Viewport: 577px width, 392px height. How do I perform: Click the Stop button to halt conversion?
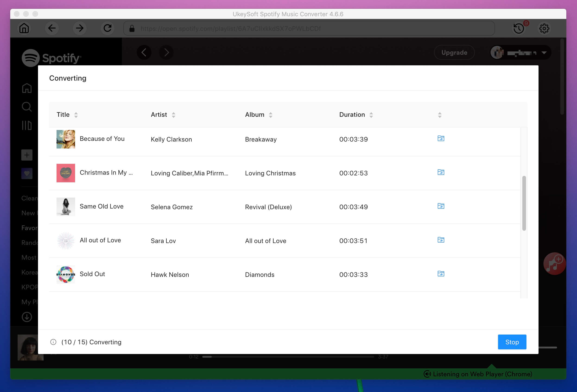pyautogui.click(x=511, y=342)
